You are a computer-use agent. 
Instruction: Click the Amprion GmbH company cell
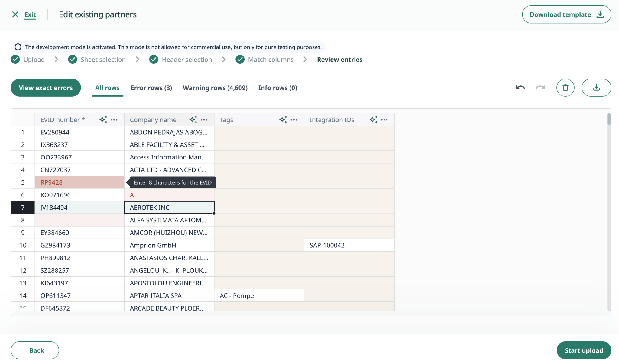[169, 245]
